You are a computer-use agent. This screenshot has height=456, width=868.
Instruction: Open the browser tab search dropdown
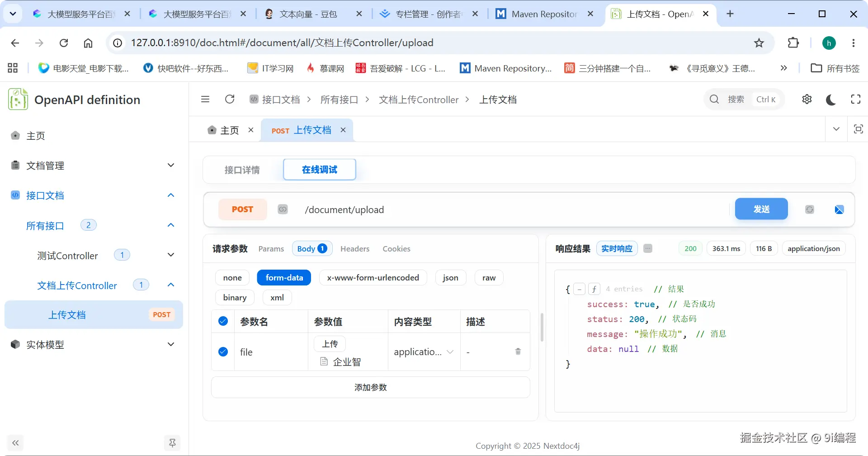(x=13, y=14)
